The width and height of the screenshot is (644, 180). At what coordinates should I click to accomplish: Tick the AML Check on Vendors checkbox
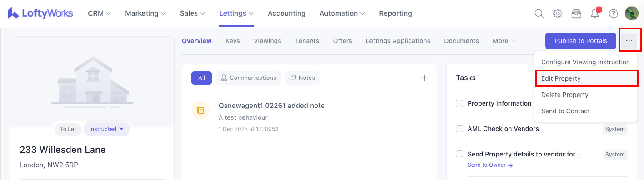[x=459, y=129]
